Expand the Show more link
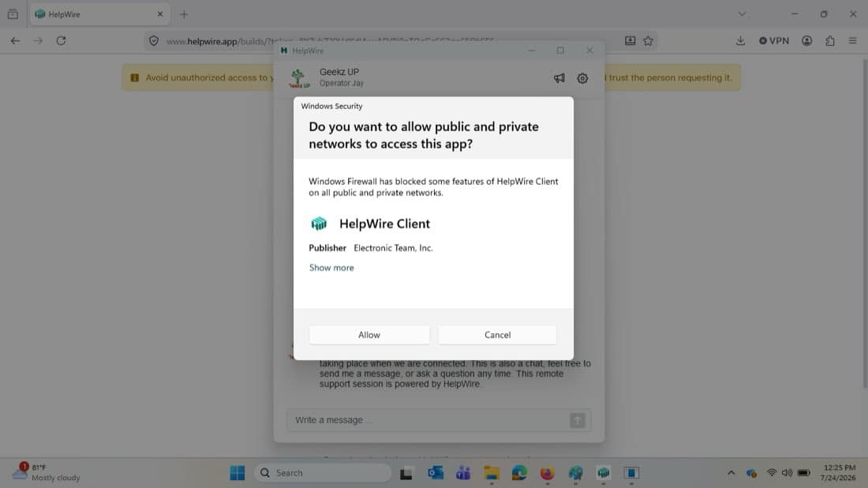 [331, 268]
